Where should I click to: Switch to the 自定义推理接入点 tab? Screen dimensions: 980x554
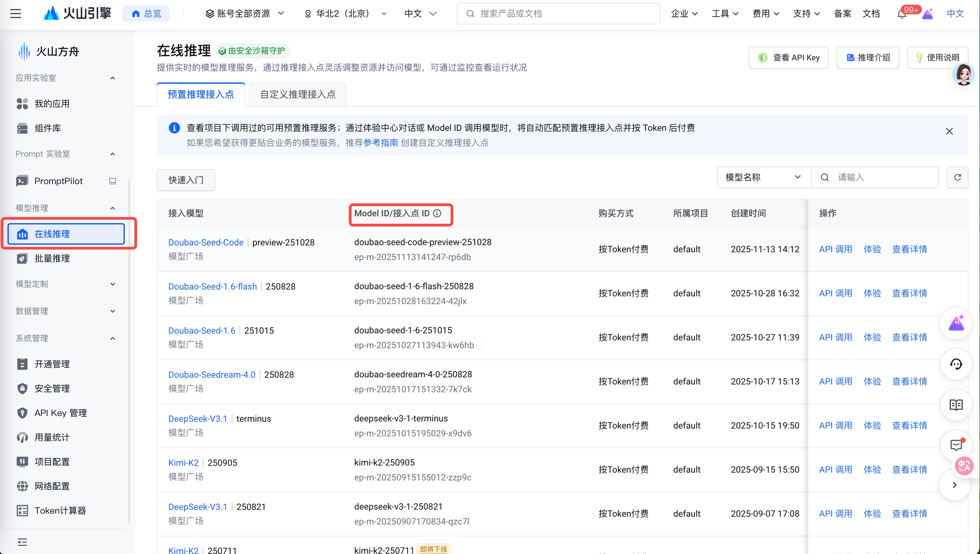pyautogui.click(x=298, y=94)
